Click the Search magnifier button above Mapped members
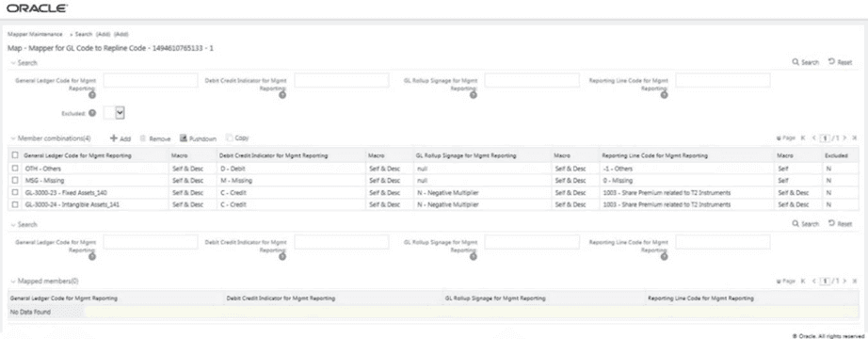The image size is (868, 339). coord(806,224)
